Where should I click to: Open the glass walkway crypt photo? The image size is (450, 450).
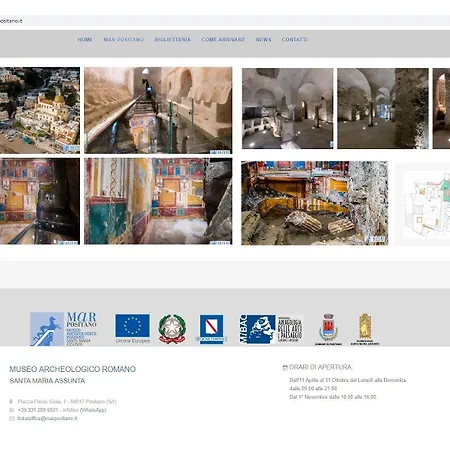click(158, 110)
